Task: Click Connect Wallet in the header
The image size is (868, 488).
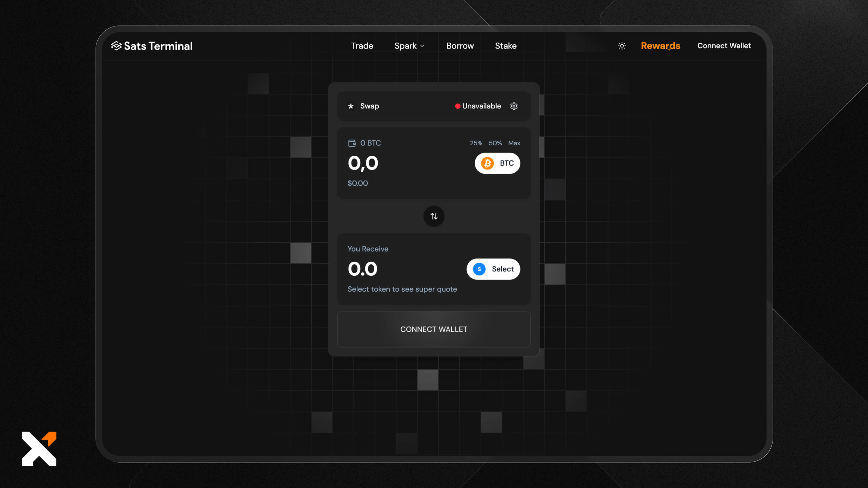Action: point(724,46)
